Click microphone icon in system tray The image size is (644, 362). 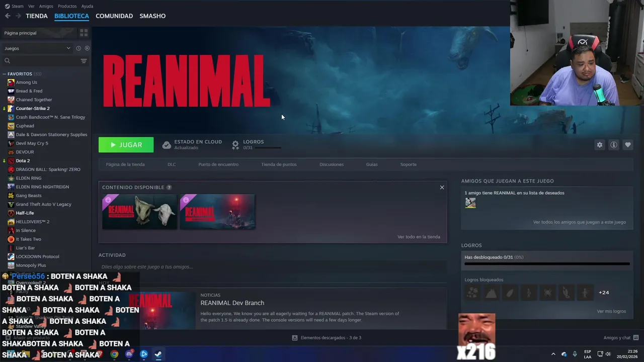pyautogui.click(x=575, y=354)
